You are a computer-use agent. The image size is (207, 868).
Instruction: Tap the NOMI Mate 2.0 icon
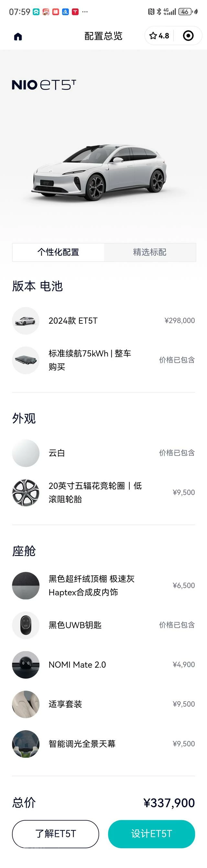coord(26,664)
